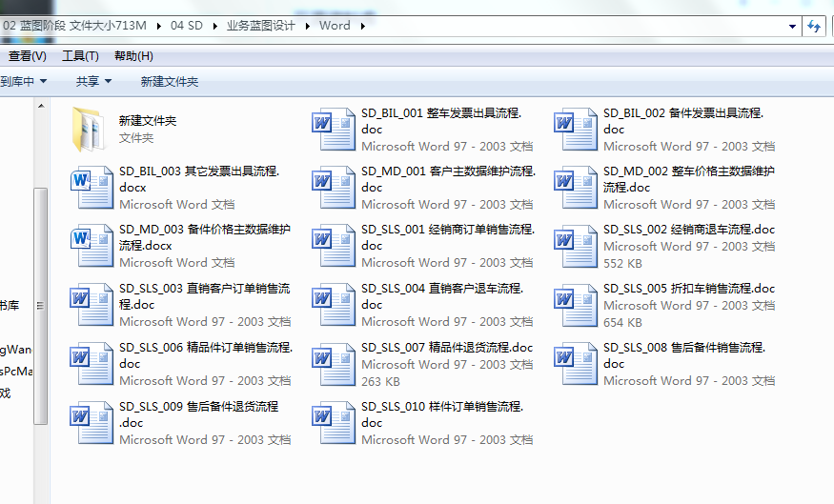Select SD_BIL_002 备件发票出具流程 document icon

(576, 130)
